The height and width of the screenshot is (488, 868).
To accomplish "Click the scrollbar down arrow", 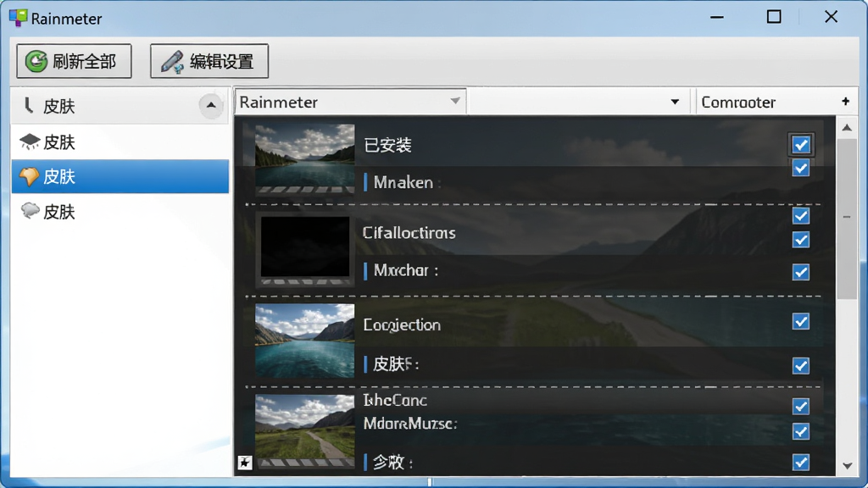I will click(x=847, y=466).
